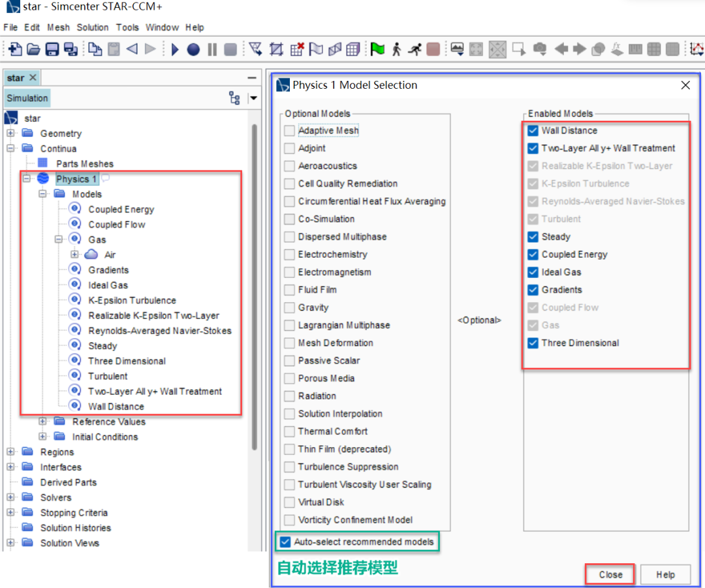Click the Pause macro icon
The height and width of the screenshot is (588, 705).
pyautogui.click(x=212, y=49)
